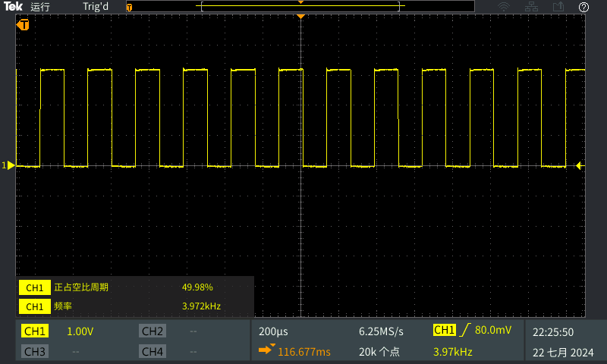The width and height of the screenshot is (607, 364).
Task: Click the 正占空比周期 measurement label
Action: pyautogui.click(x=81, y=287)
